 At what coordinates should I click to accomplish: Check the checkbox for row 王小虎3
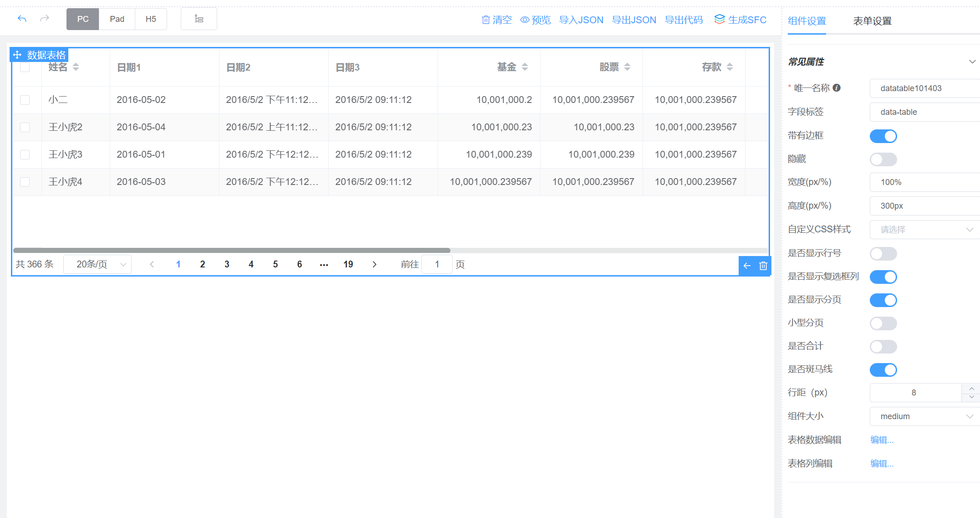25,154
